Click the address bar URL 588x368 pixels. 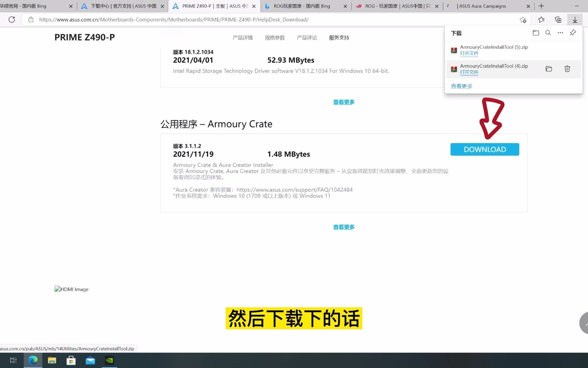coord(174,20)
